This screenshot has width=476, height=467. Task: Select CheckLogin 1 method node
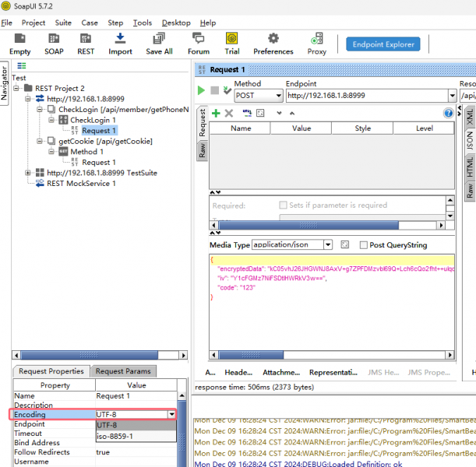click(x=93, y=120)
